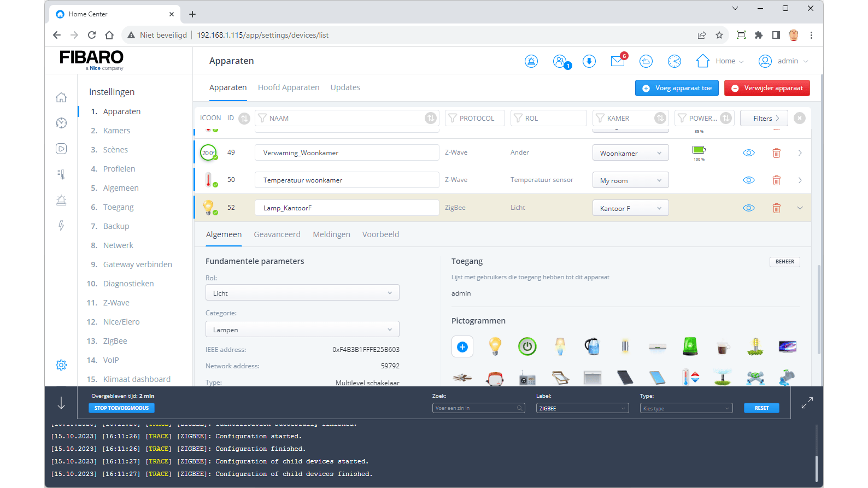Click Verwijder apparaat button

(767, 88)
